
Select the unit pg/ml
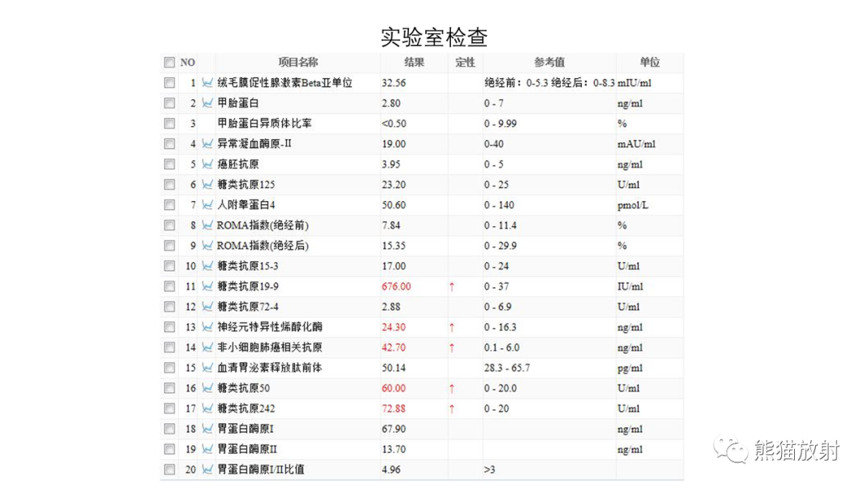point(630,368)
